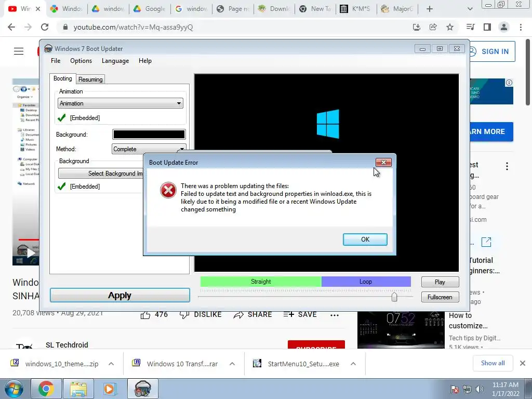Click the Fullscreen button

coord(440,297)
